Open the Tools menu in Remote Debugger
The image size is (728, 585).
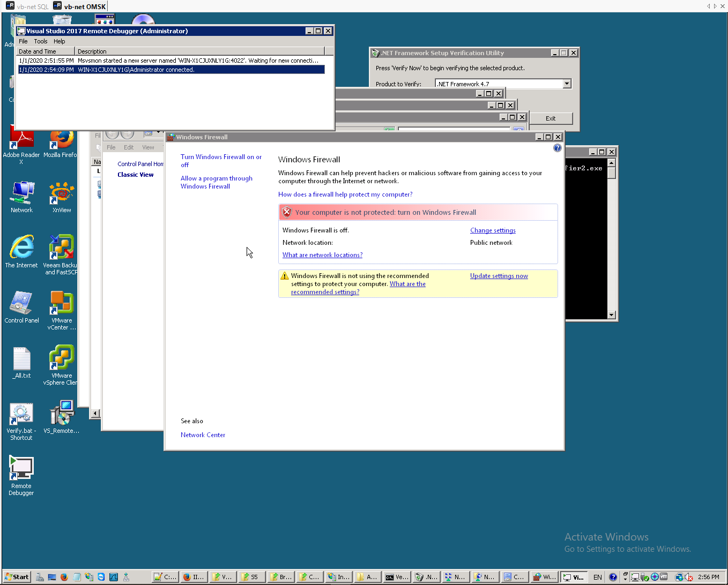click(41, 41)
